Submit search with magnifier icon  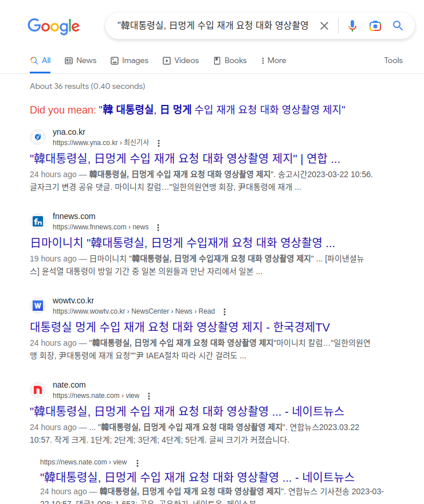coord(398,26)
